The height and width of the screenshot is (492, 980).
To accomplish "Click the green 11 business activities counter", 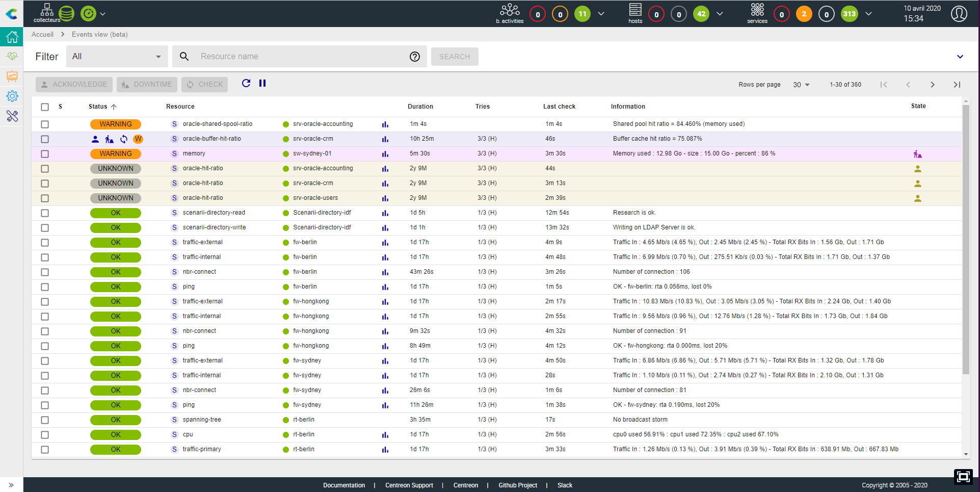I will tap(582, 14).
